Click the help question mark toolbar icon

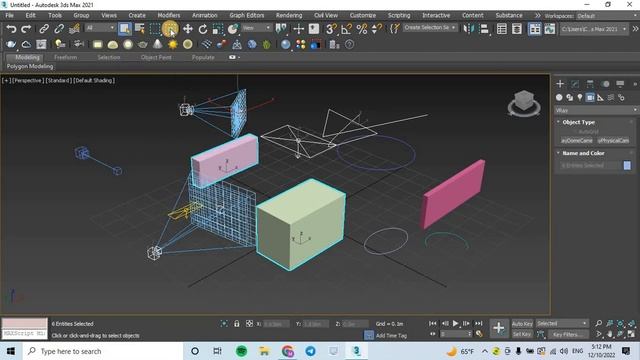click(349, 44)
